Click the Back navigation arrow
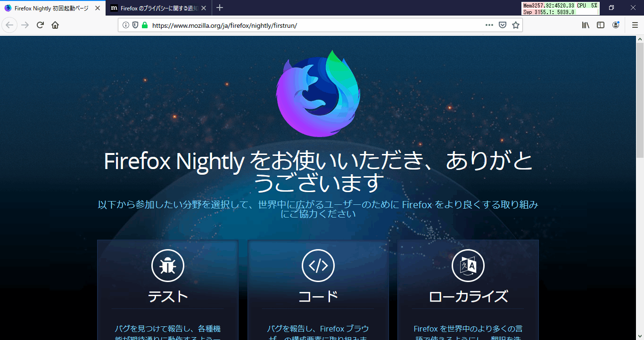This screenshot has height=340, width=644. point(10,25)
